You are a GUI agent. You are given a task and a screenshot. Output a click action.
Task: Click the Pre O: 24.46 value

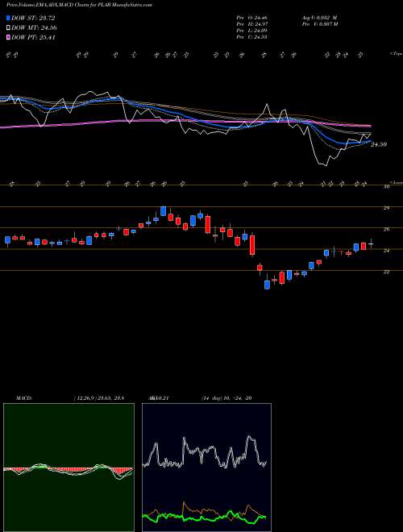coord(252,17)
